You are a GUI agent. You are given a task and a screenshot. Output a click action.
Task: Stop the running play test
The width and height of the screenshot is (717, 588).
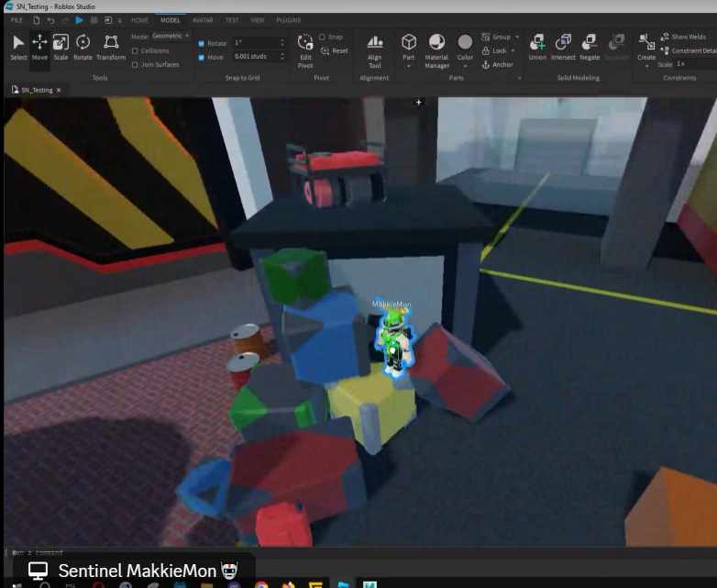[x=94, y=20]
